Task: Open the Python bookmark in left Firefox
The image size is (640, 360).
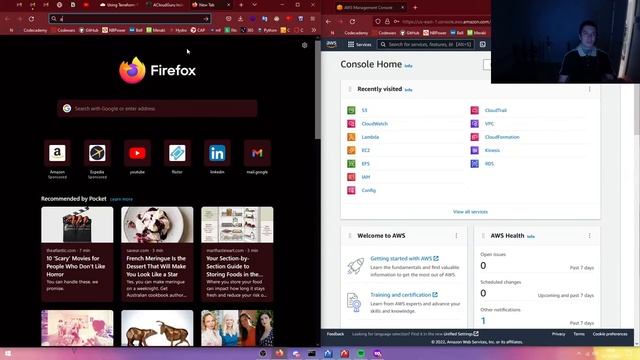Action: 267,30
